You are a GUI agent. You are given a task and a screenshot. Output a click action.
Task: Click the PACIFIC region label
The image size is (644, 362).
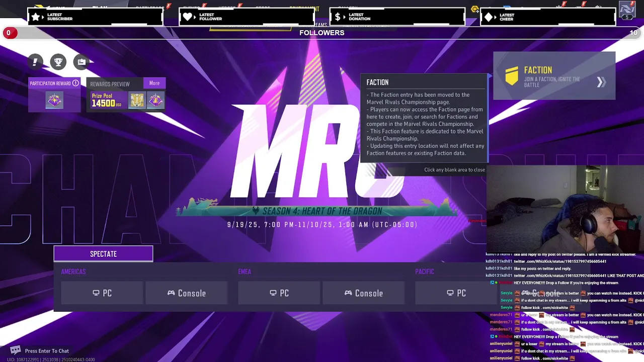(x=425, y=271)
